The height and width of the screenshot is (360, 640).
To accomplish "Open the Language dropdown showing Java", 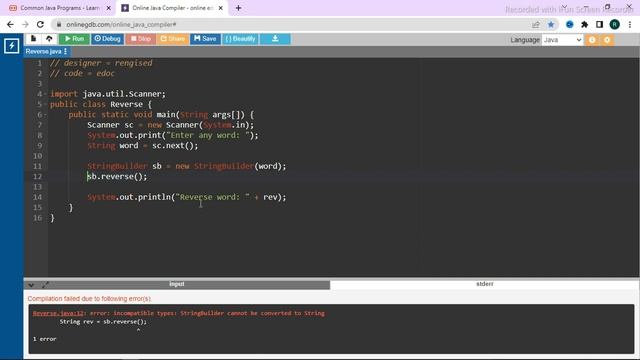I will (562, 40).
